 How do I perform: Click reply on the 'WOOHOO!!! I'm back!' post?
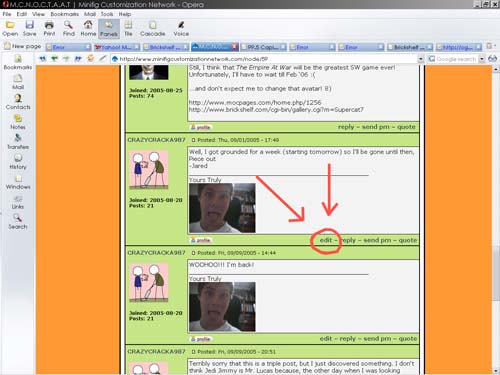[348, 339]
